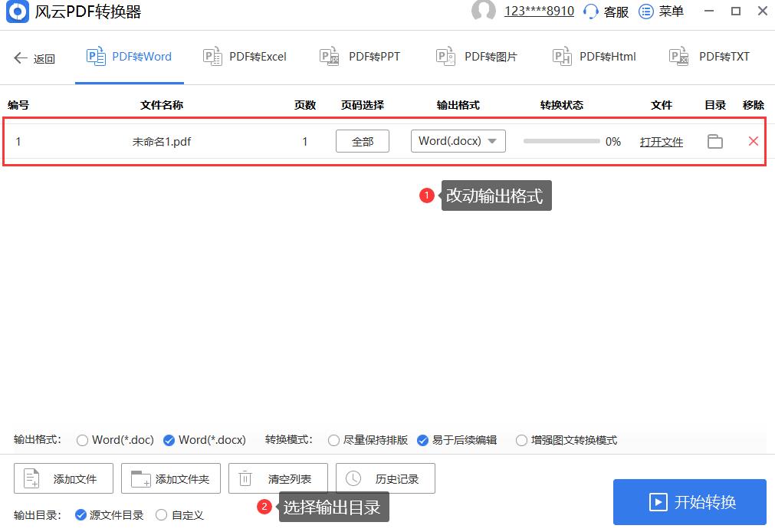Click the clock icon on 历史记录
The image size is (775, 532).
[x=353, y=478]
